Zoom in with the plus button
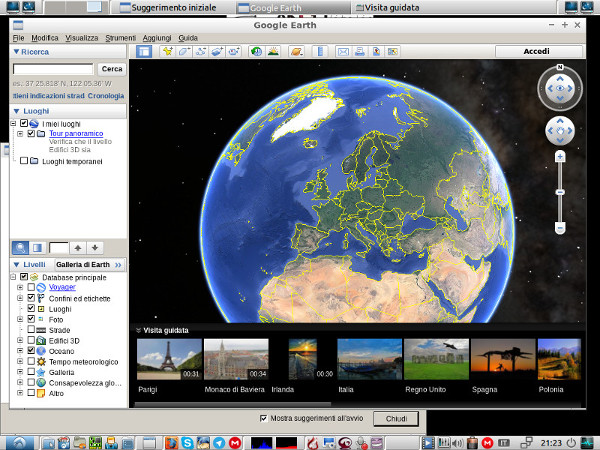The width and height of the screenshot is (600, 450). [x=560, y=157]
